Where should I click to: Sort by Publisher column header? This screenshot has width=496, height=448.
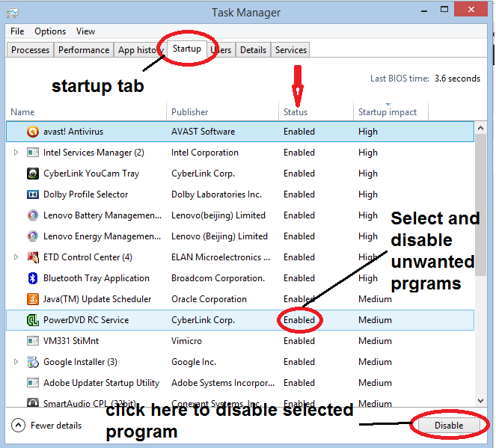[x=222, y=112]
